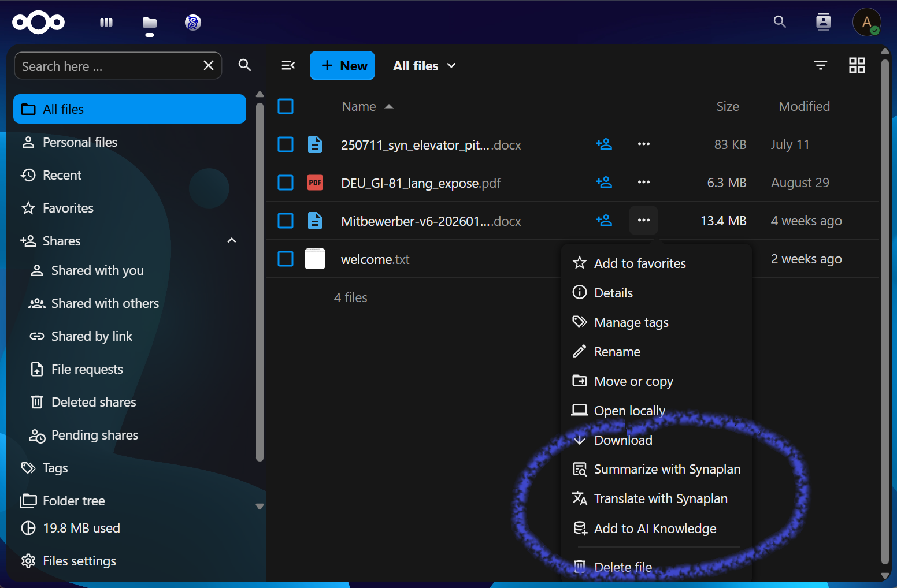897x588 pixels.
Task: Sort files by Name column
Action: (368, 106)
